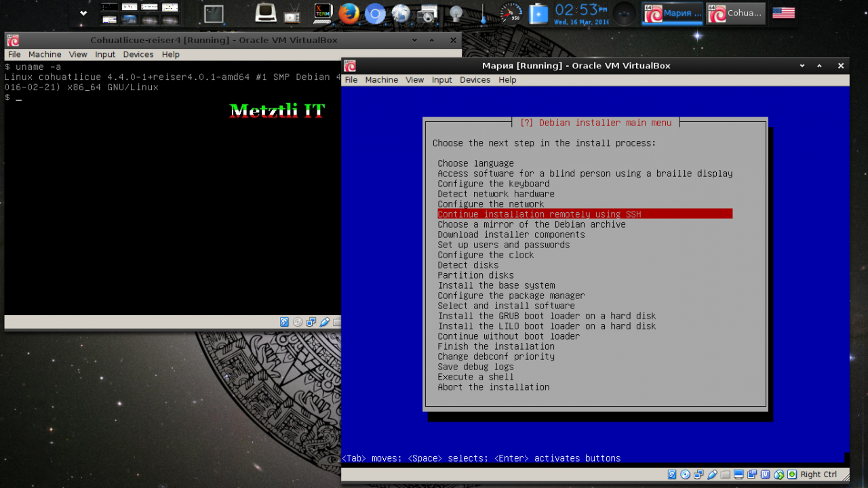Click optical disk icon in Мария status bar
Screen dimensions: 868x488
[x=686, y=474]
